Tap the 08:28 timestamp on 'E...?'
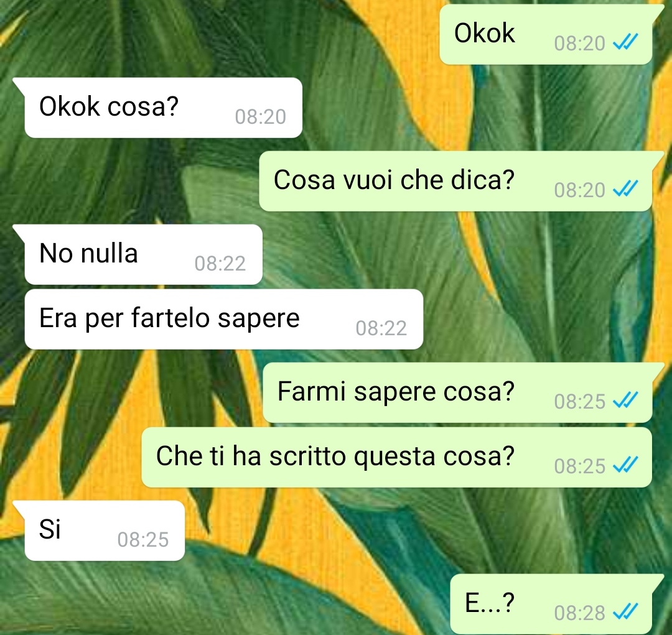Screen dimensions: 672x635 (x=579, y=613)
